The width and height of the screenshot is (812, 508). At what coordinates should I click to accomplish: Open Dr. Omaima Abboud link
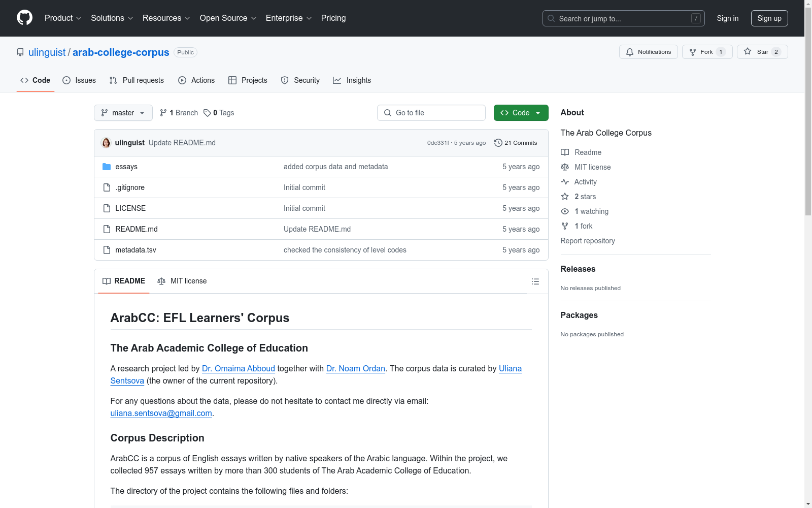click(239, 368)
